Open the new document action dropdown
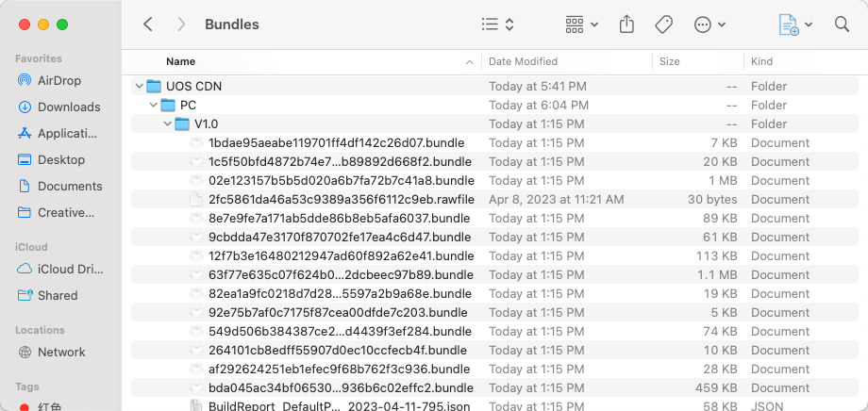The width and height of the screenshot is (868, 411). (795, 25)
